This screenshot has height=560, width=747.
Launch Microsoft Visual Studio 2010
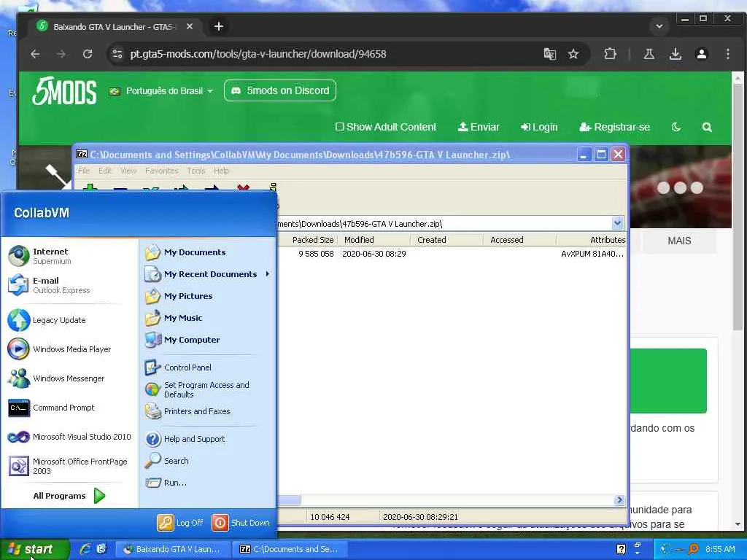click(69, 437)
